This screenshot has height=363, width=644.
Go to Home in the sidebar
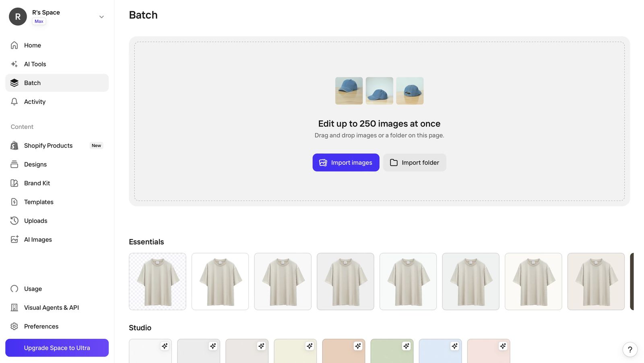pyautogui.click(x=57, y=45)
